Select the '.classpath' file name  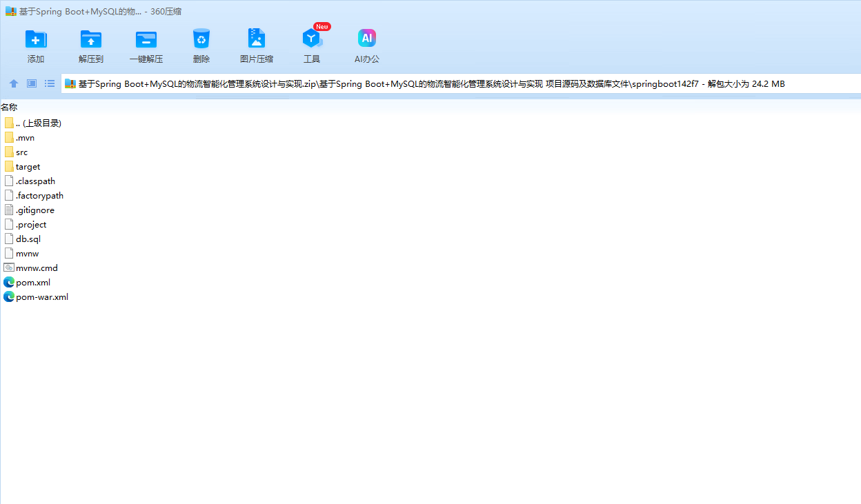click(x=36, y=181)
